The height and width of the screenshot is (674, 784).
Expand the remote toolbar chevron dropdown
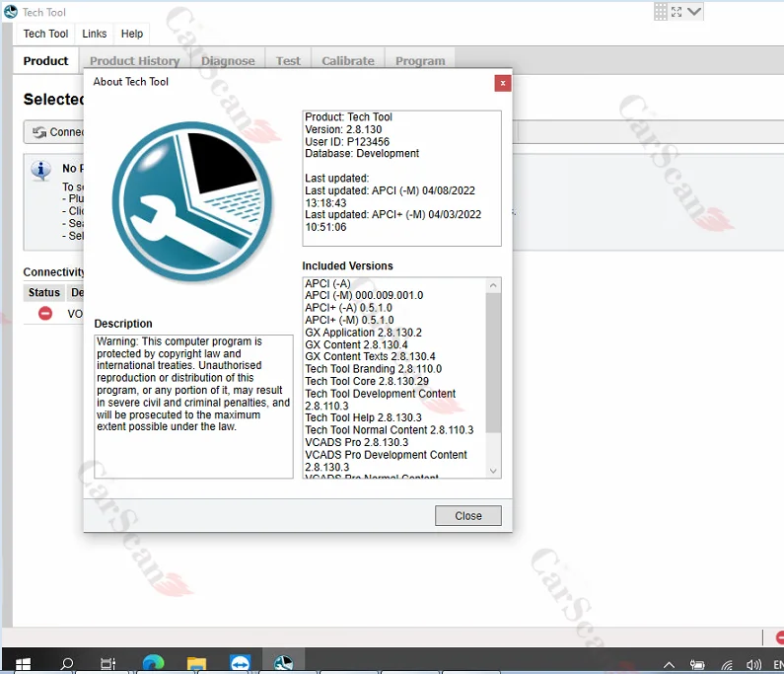694,11
